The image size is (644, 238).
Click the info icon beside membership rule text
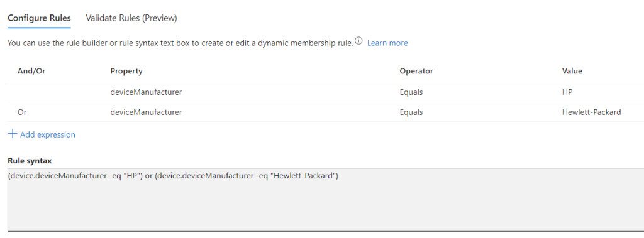pyautogui.click(x=358, y=41)
